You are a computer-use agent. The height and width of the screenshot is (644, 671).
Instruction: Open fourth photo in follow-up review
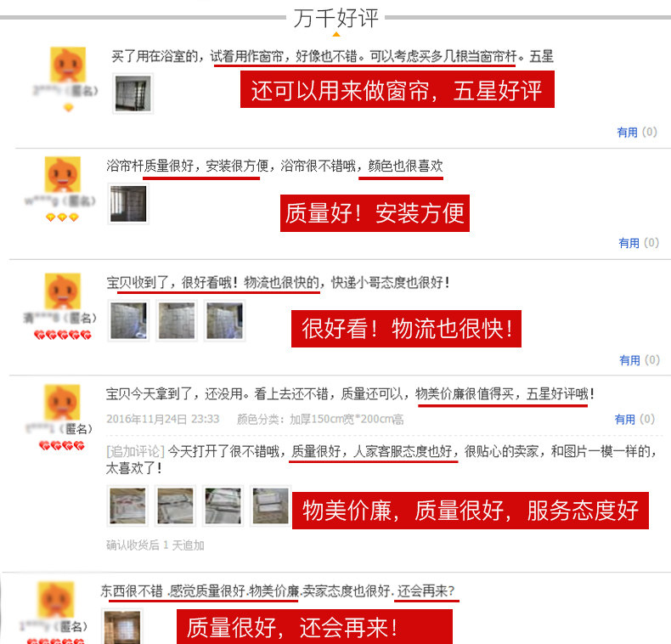coord(270,506)
